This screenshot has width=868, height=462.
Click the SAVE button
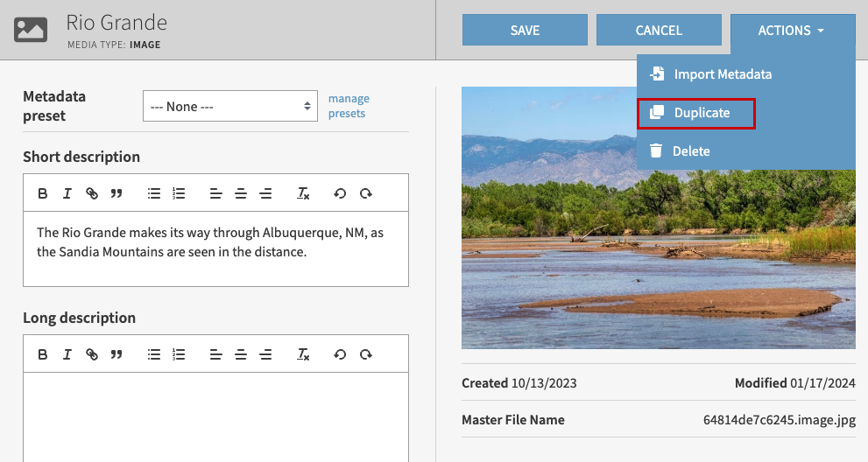[x=525, y=31]
